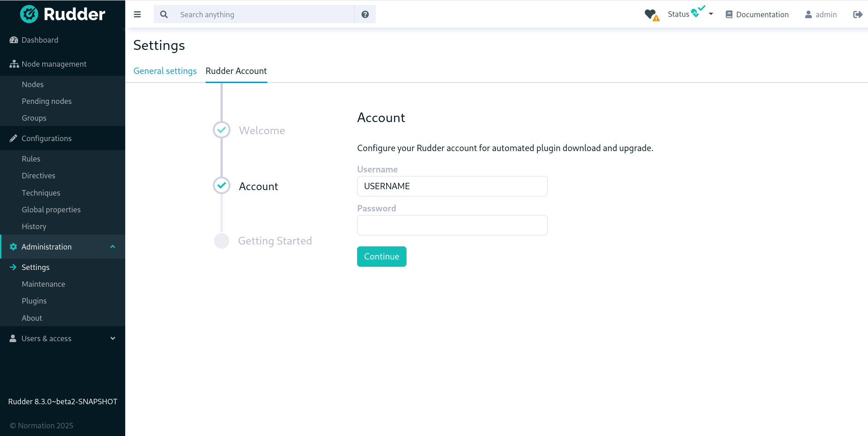This screenshot has width=868, height=436.
Task: Click the completed Welcome step checkmark
Action: tap(221, 130)
